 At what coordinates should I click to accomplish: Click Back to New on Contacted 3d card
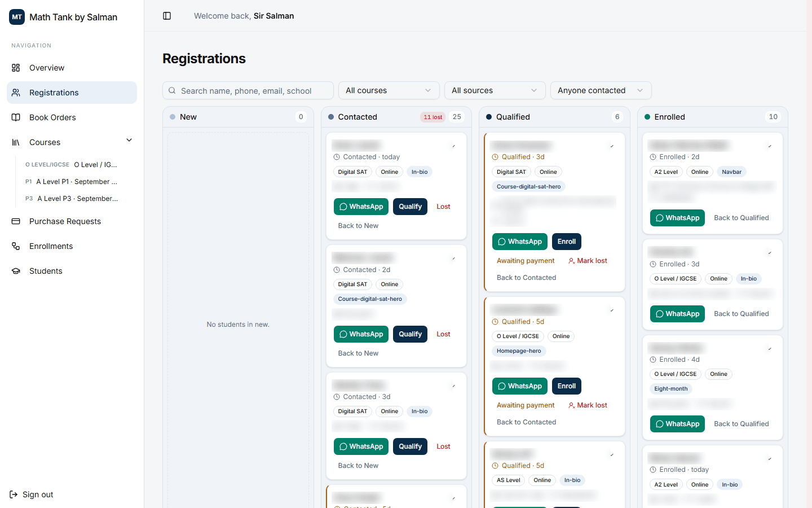click(358, 466)
